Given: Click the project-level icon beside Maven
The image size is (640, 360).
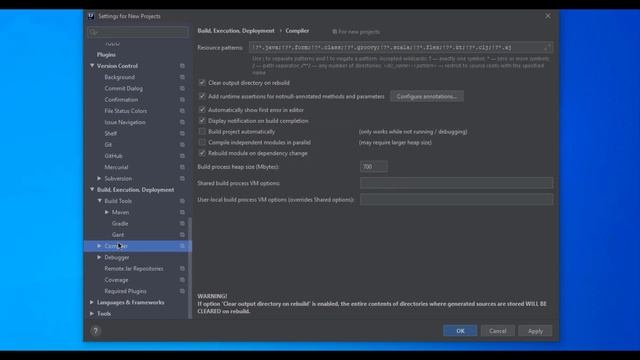Looking at the screenshot, I should (182, 212).
